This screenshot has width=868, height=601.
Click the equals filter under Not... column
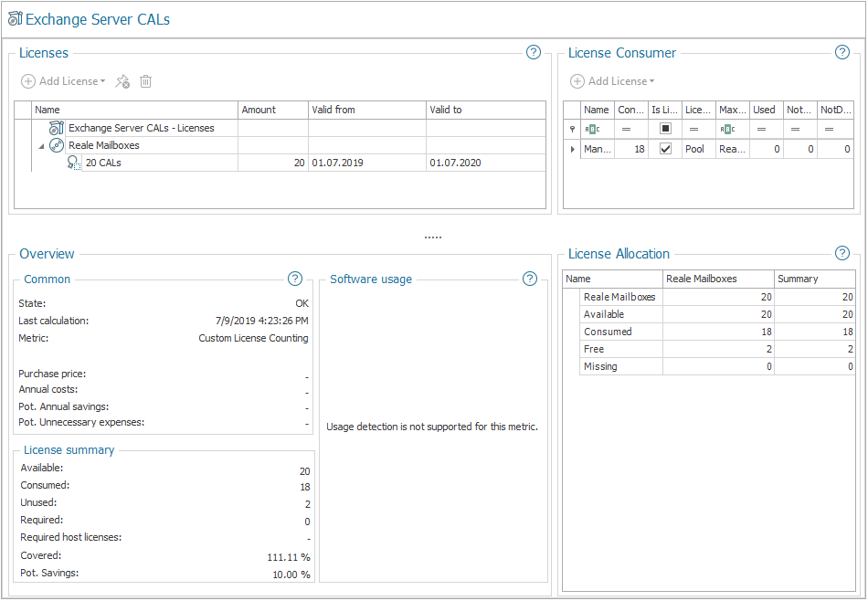[795, 129]
